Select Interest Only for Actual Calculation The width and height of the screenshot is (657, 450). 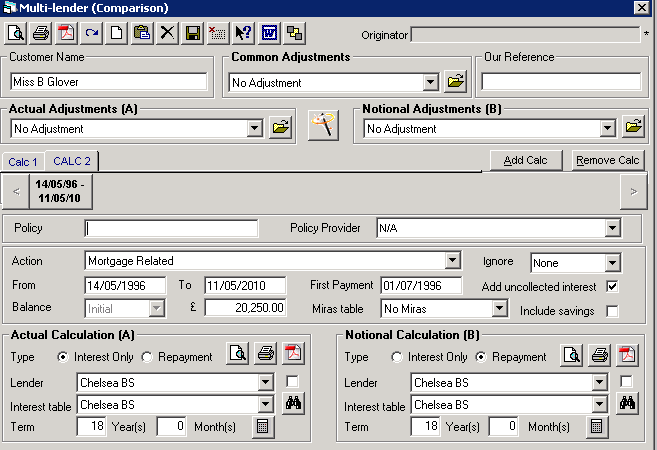[62, 357]
